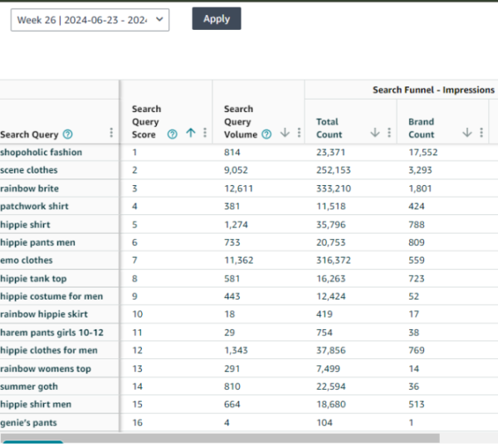
Task: Toggle the Search Query Score ascending sort arrow
Action: [191, 134]
